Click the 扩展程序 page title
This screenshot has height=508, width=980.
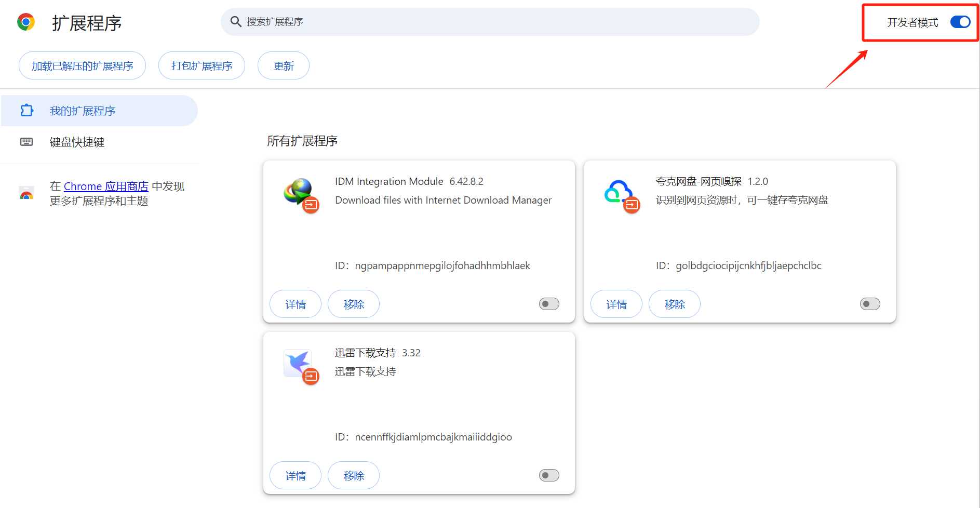(87, 23)
